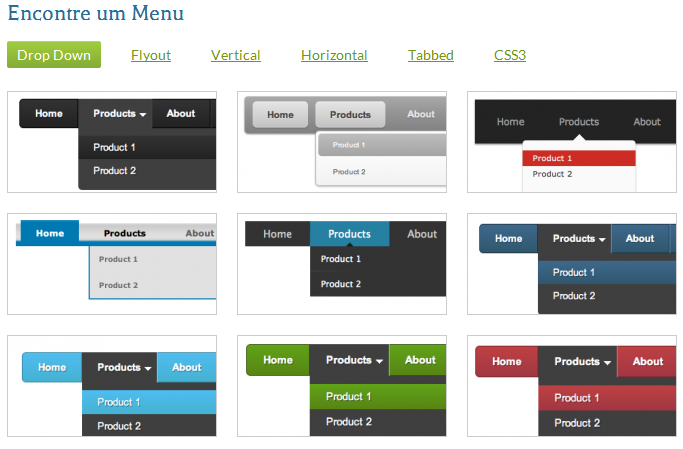This screenshot has height=449, width=683.
Task: Click Product 2 in flat dark teal preview
Action: click(x=341, y=284)
